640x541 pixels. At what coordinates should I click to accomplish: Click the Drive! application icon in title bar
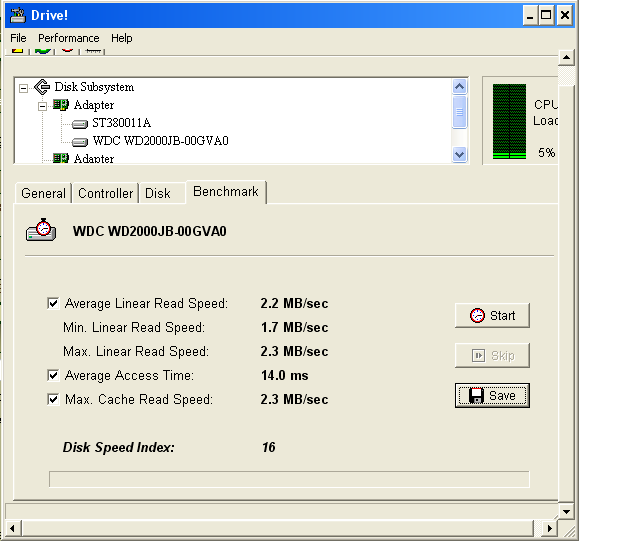click(18, 15)
